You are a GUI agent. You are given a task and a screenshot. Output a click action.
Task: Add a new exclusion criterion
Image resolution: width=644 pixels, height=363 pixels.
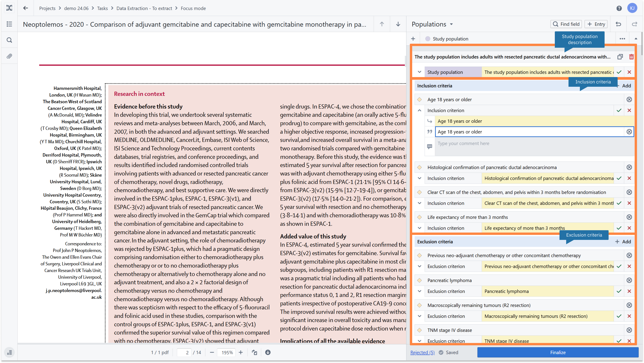(x=623, y=241)
